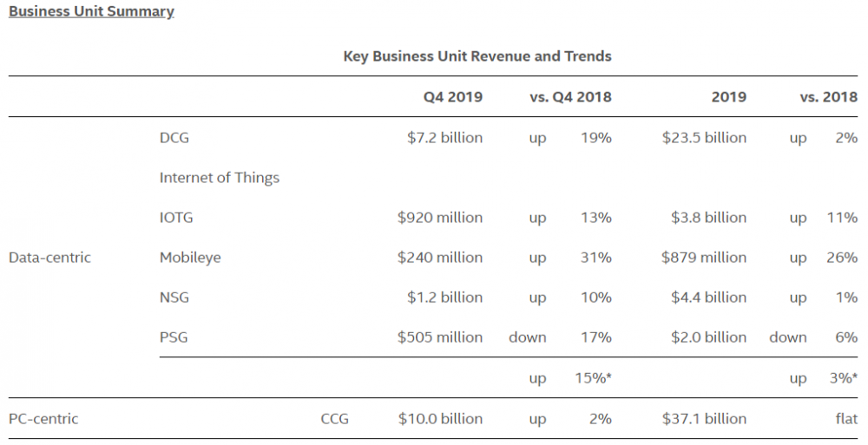The height and width of the screenshot is (445, 868).
Task: Select the PC-centric category label
Action: 43,419
